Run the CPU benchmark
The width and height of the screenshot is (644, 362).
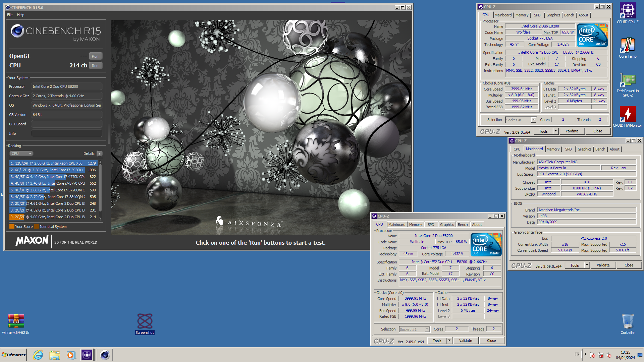[x=95, y=66]
